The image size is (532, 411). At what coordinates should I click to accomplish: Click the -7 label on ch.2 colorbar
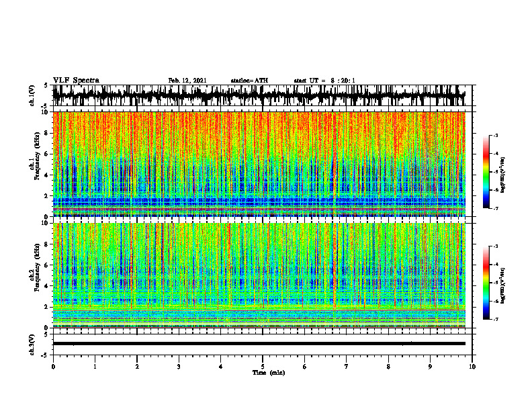pos(495,320)
